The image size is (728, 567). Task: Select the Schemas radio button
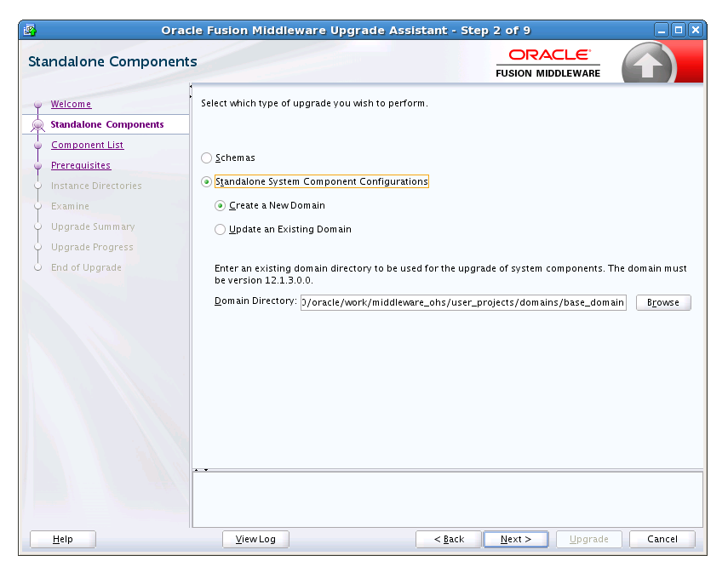pos(207,157)
